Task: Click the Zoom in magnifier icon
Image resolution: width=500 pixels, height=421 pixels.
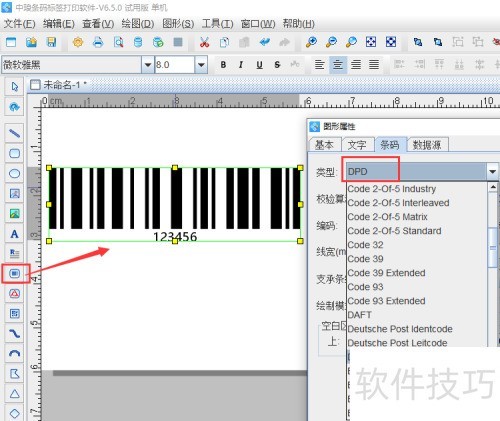Action: pyautogui.click(x=311, y=42)
